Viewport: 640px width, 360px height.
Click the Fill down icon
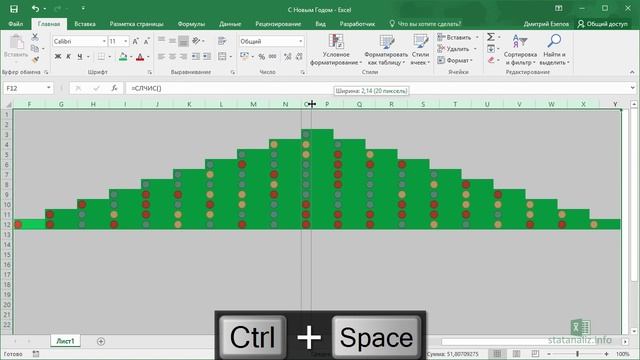click(x=491, y=49)
